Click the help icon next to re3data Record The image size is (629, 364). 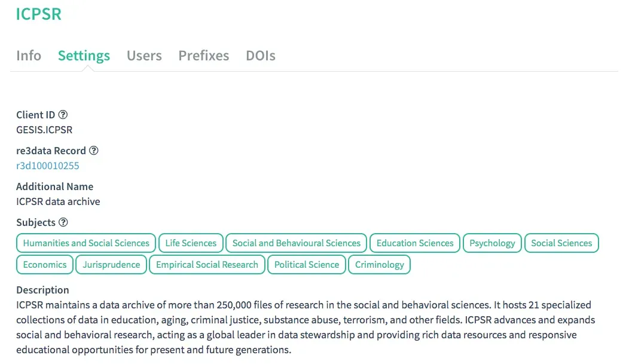94,151
